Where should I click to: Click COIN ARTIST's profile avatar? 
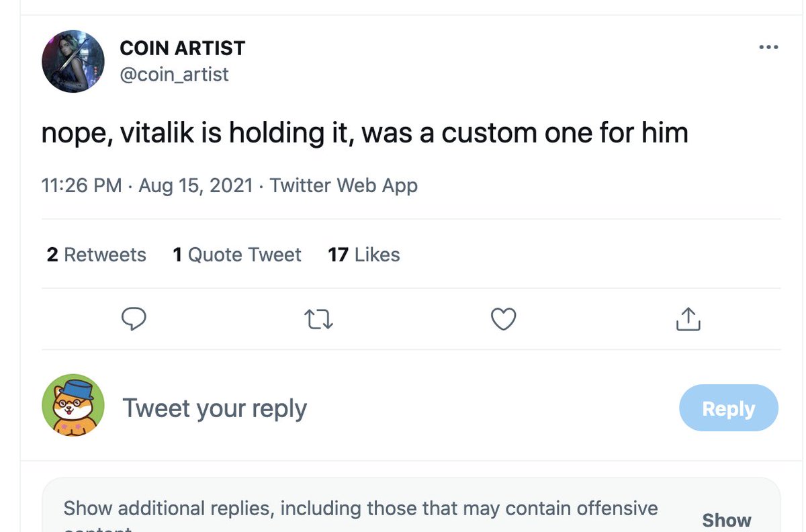pos(73,61)
